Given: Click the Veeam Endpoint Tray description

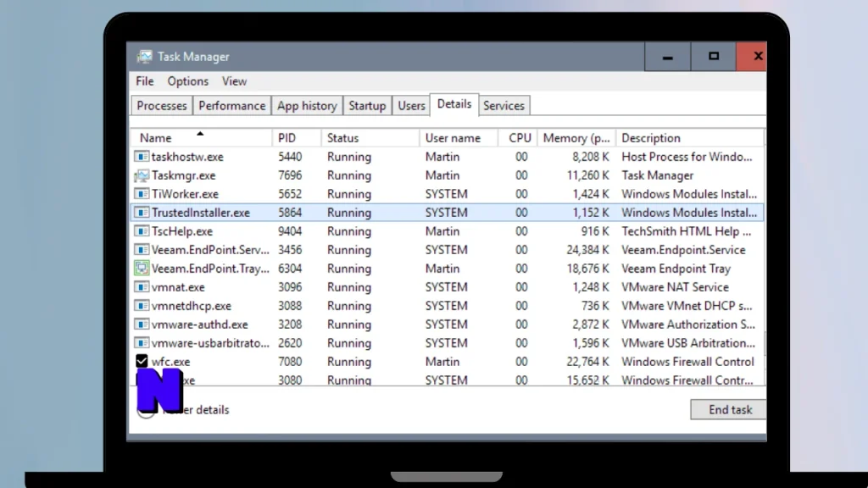Looking at the screenshot, I should coord(676,269).
